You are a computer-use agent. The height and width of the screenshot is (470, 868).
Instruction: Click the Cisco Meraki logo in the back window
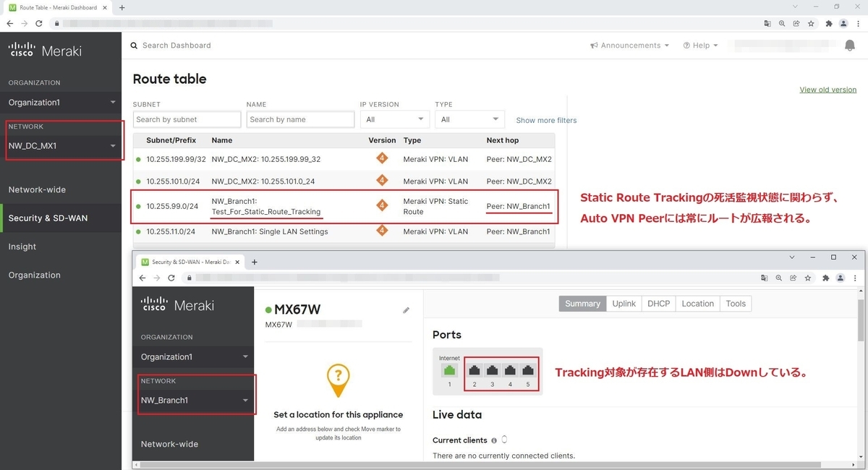45,51
